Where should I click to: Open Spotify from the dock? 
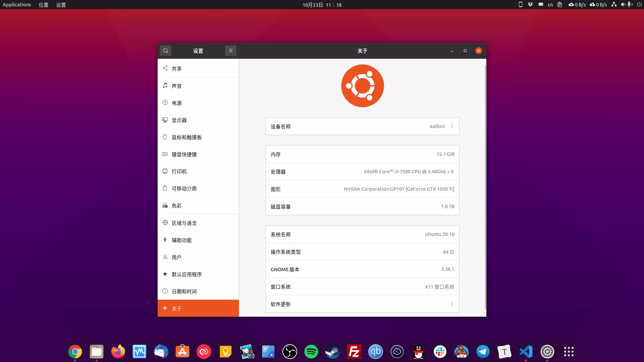click(x=311, y=352)
